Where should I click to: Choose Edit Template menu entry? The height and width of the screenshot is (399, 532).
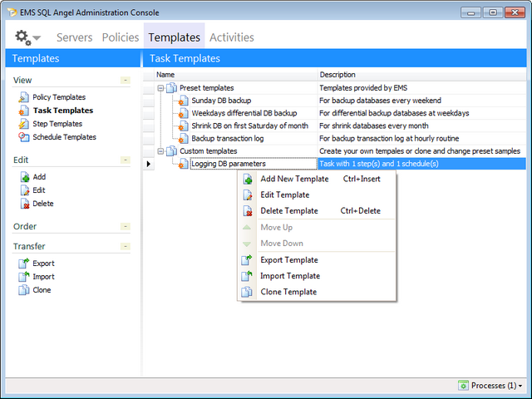pos(317,195)
